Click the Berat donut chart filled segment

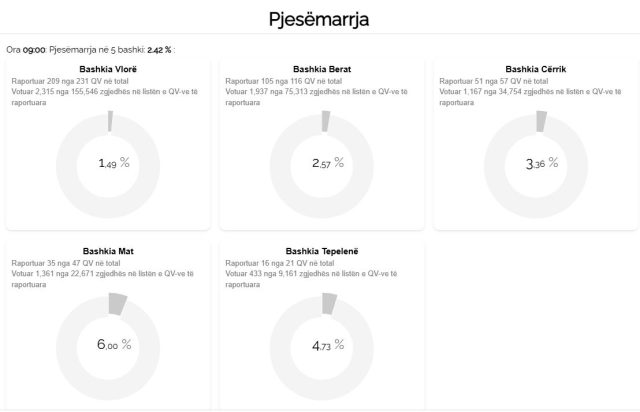(x=325, y=121)
